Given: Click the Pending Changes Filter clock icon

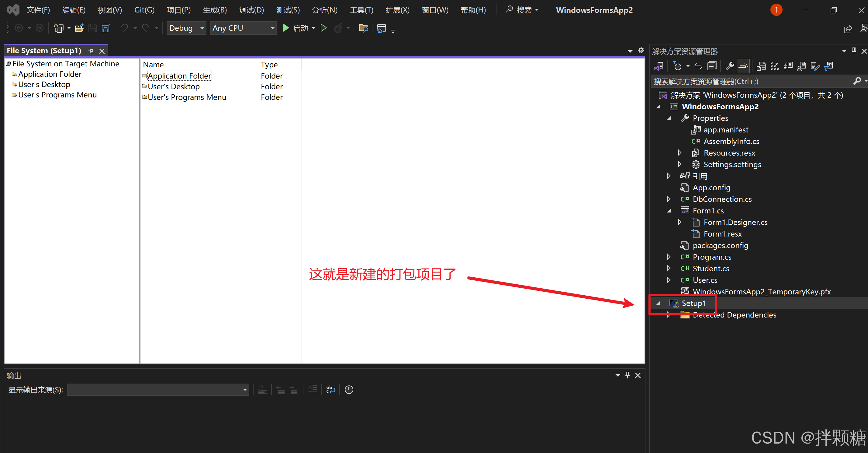Looking at the screenshot, I should coord(678,66).
